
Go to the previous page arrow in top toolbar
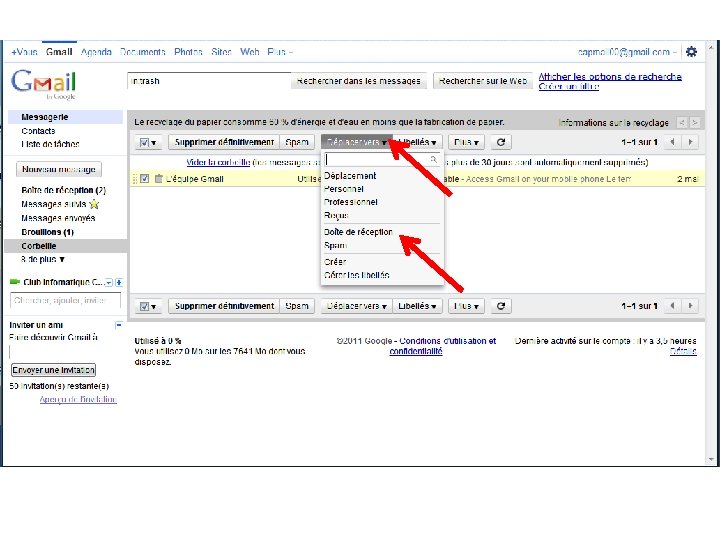672,142
